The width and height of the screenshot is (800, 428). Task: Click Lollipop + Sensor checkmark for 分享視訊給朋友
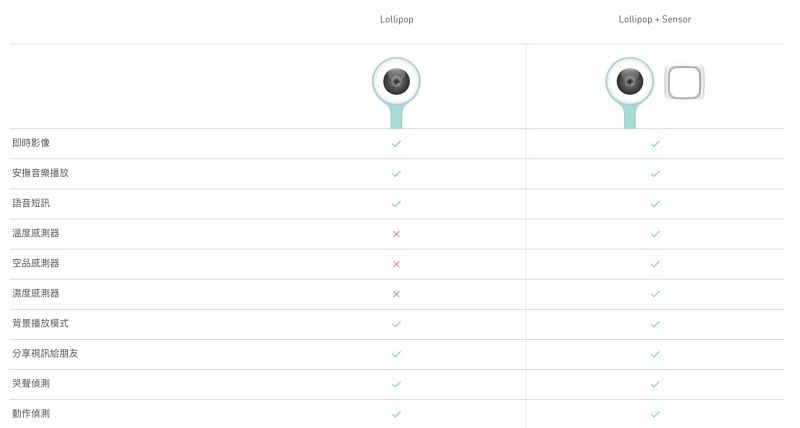coord(655,353)
